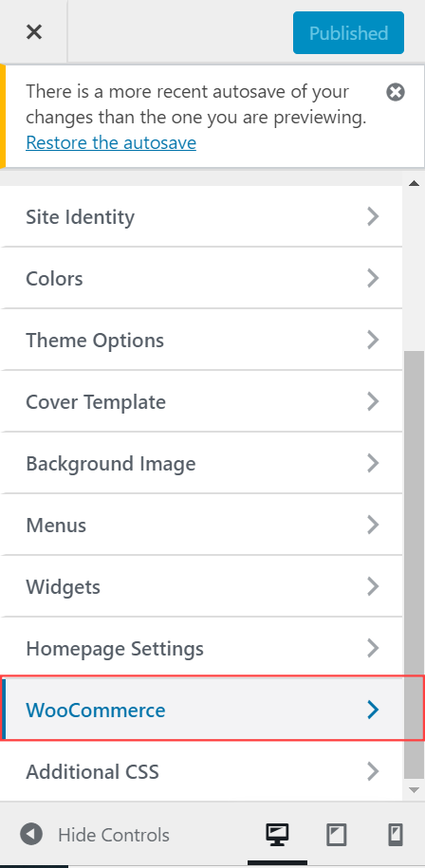Click the Hide Controls arrow icon

tap(31, 834)
